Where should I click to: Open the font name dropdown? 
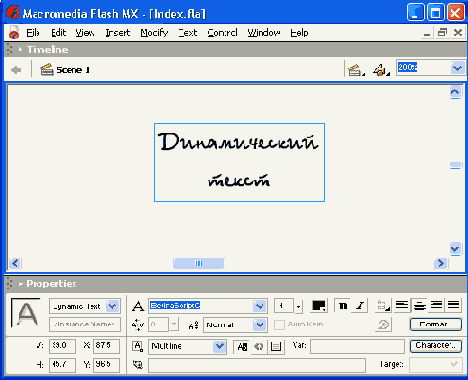tap(259, 306)
